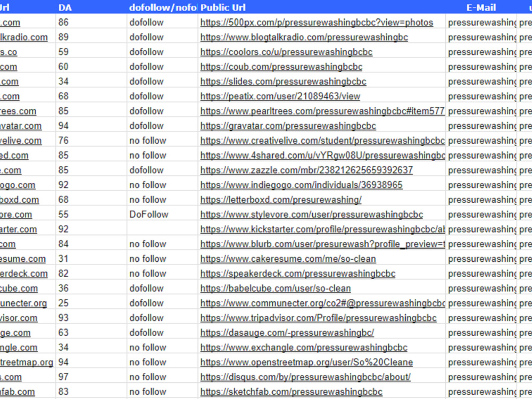Select the DA column header

click(x=91, y=7)
